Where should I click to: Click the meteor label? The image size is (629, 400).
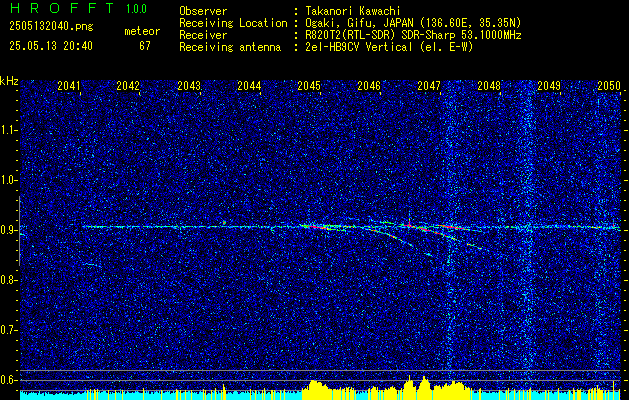(x=142, y=31)
